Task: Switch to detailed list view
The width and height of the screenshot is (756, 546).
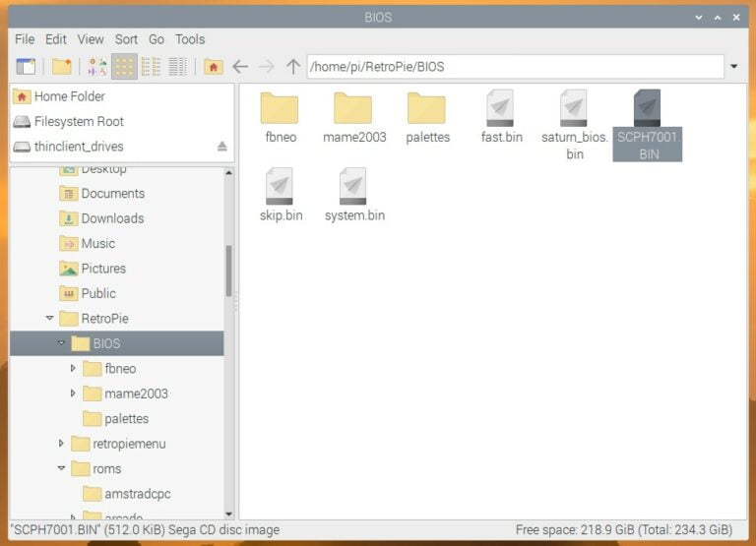Action: [177, 67]
